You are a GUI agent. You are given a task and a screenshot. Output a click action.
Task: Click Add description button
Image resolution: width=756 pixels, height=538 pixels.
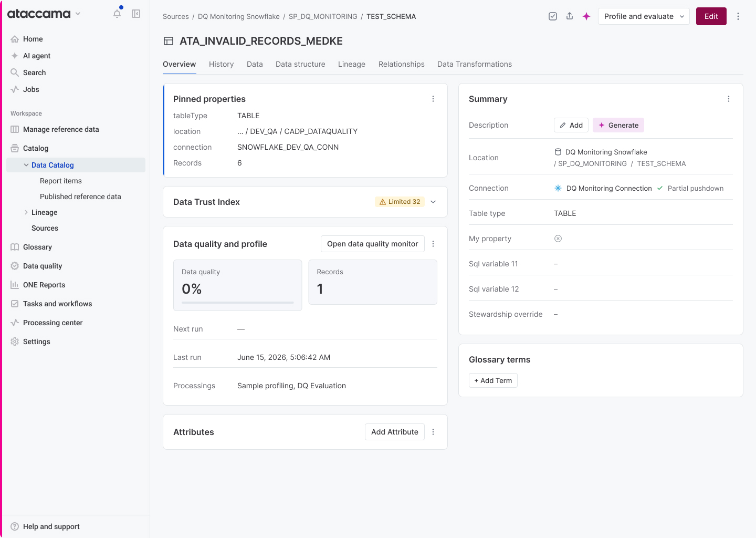pyautogui.click(x=571, y=125)
